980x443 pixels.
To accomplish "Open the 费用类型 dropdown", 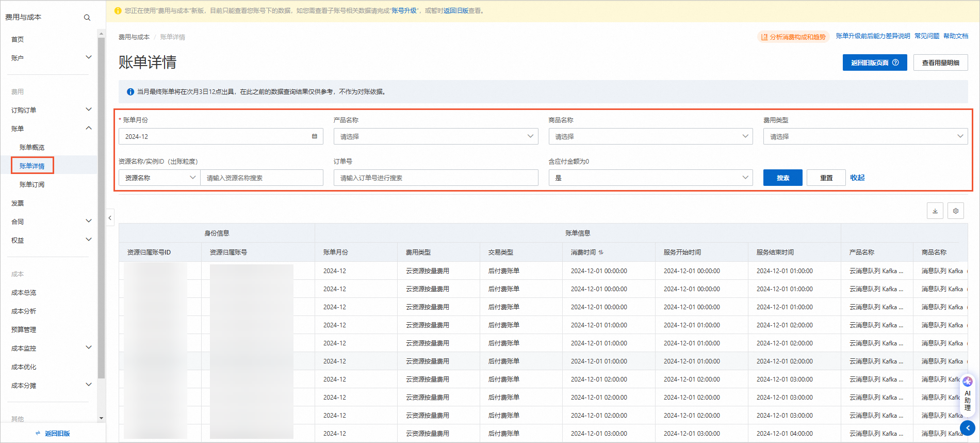I will click(865, 136).
